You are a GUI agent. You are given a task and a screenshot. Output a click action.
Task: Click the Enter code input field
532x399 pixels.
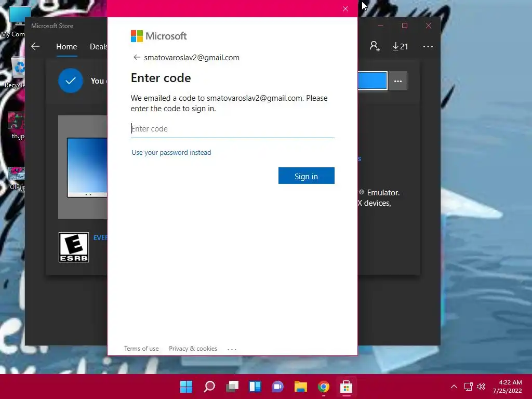tap(232, 129)
